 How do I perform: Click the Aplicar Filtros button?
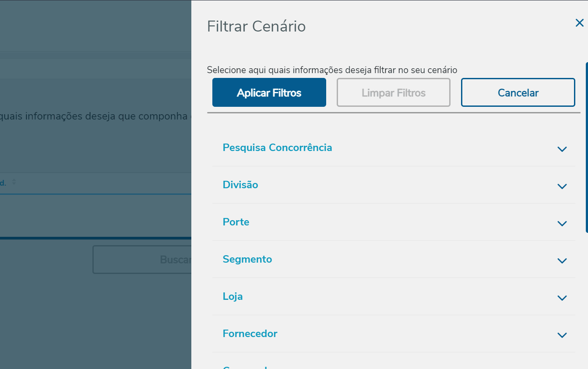coord(269,93)
